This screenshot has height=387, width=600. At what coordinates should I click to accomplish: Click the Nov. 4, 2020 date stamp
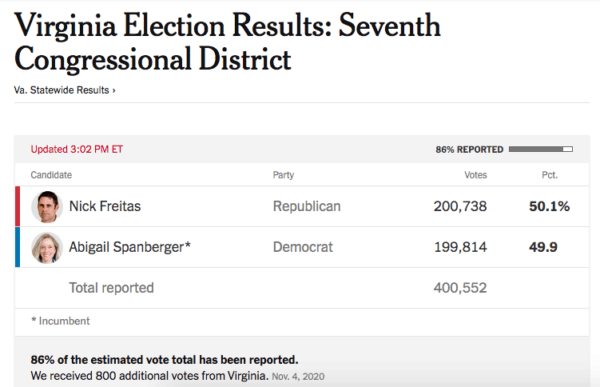[x=298, y=377]
